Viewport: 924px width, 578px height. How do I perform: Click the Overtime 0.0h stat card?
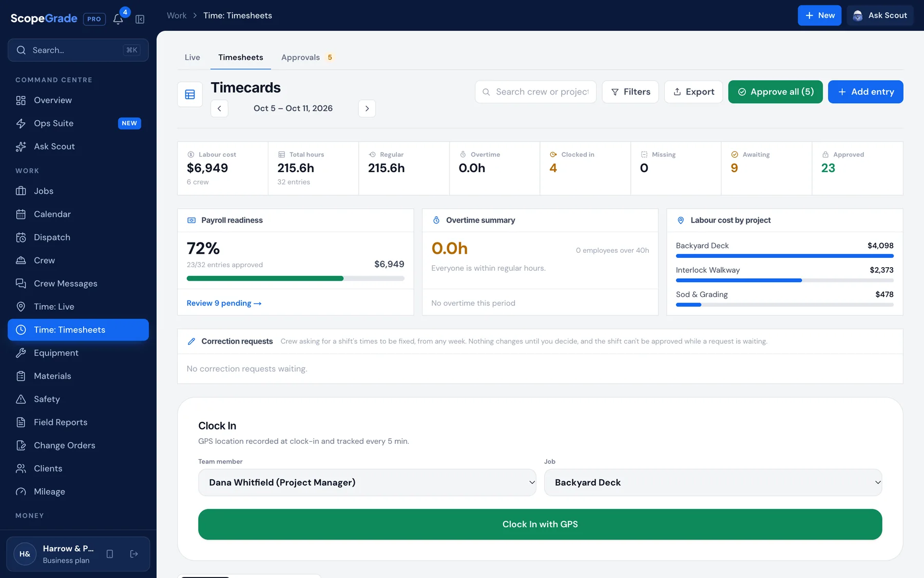[494, 169]
